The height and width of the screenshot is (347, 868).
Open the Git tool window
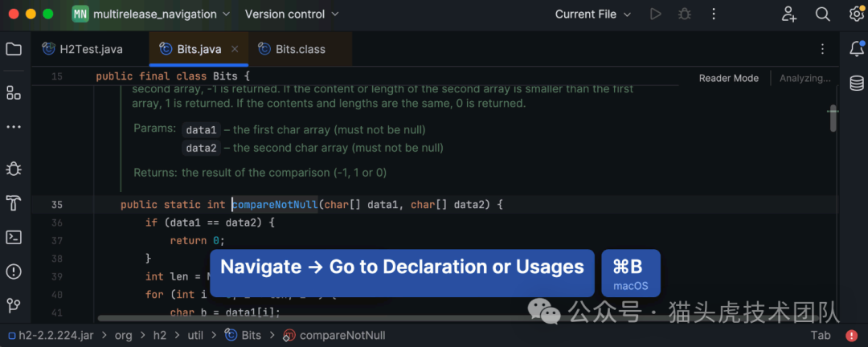pos(14,305)
